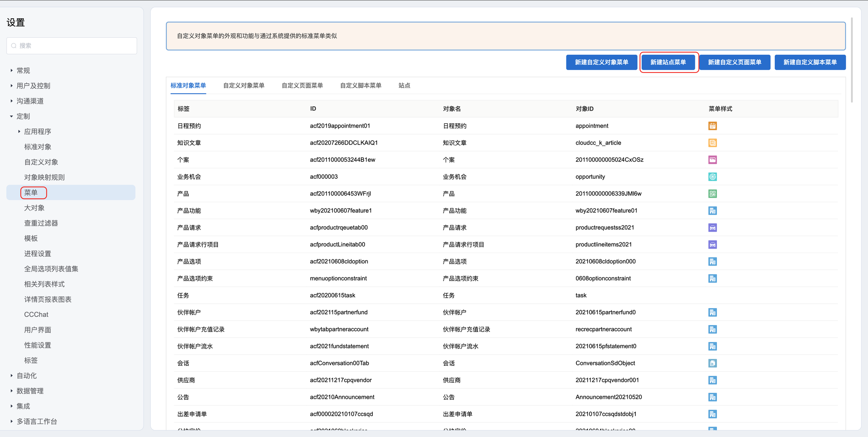Viewport: 868px width, 437px height.
Task: Click the 新建自定义脚本菜单 button
Action: (810, 62)
